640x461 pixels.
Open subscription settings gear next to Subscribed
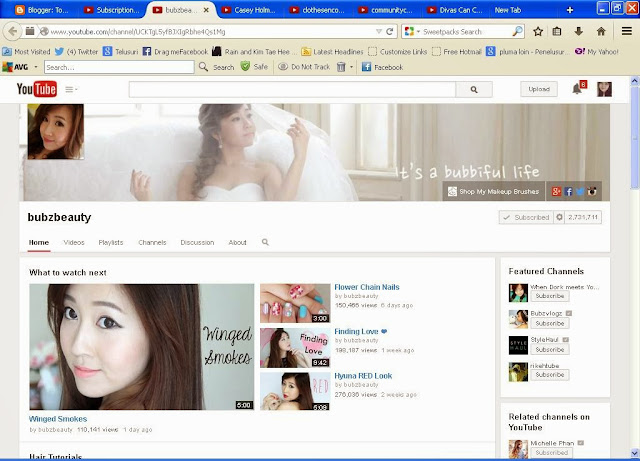pos(559,217)
